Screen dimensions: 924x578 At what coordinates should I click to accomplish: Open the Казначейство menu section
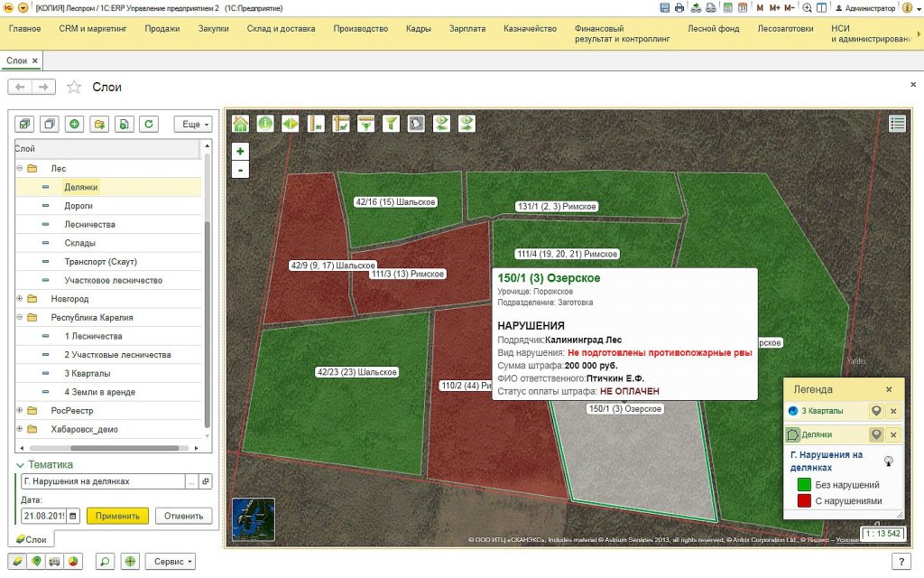pos(530,28)
